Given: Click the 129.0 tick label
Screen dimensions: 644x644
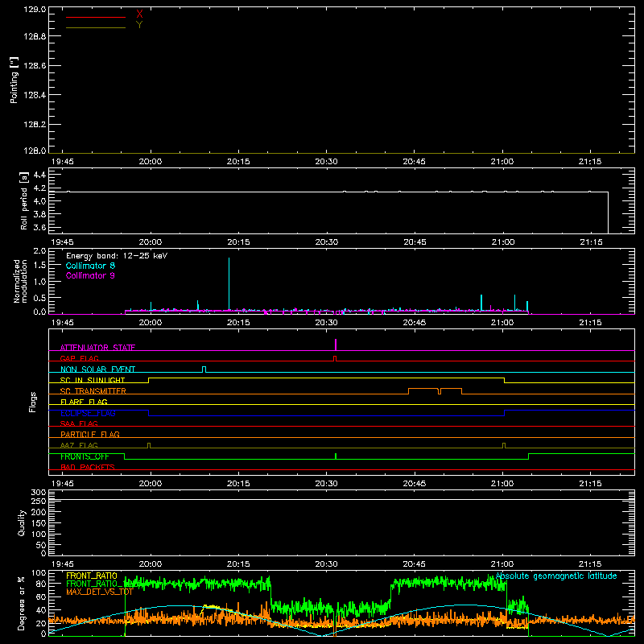Looking at the screenshot, I should tap(35, 10).
